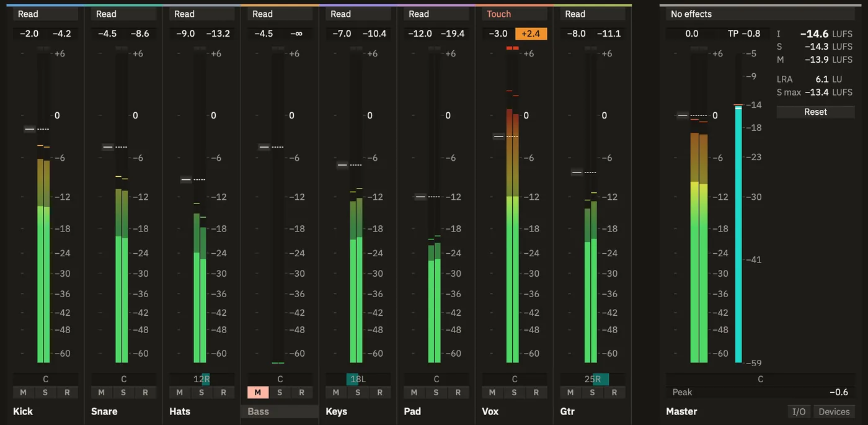Click the Pad -12.0 fader value field
This screenshot has height=425, width=868.
[x=420, y=34]
